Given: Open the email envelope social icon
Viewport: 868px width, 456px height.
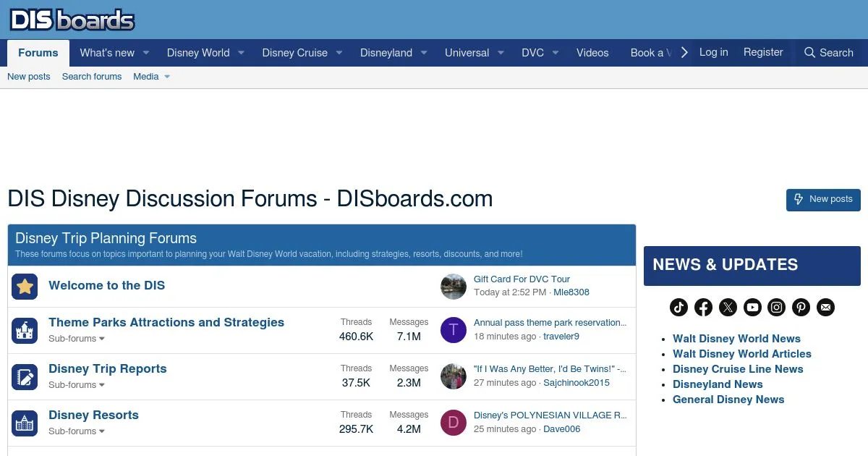Looking at the screenshot, I should coord(825,308).
